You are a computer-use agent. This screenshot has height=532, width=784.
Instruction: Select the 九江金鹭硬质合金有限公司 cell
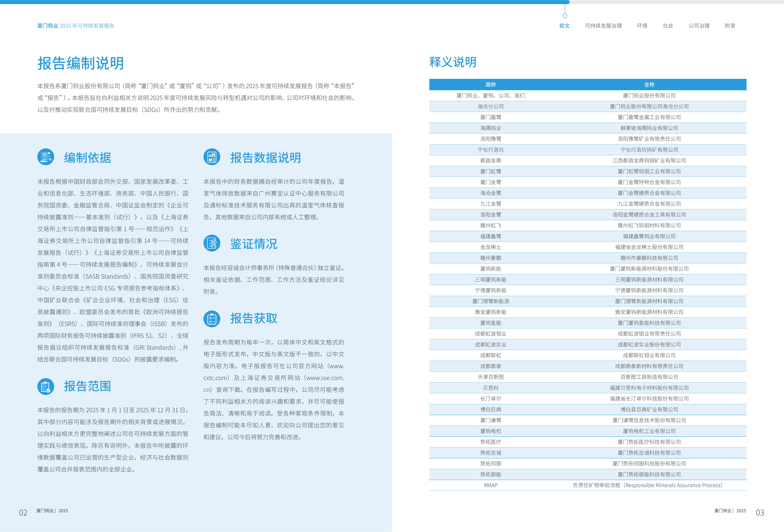pos(649,204)
